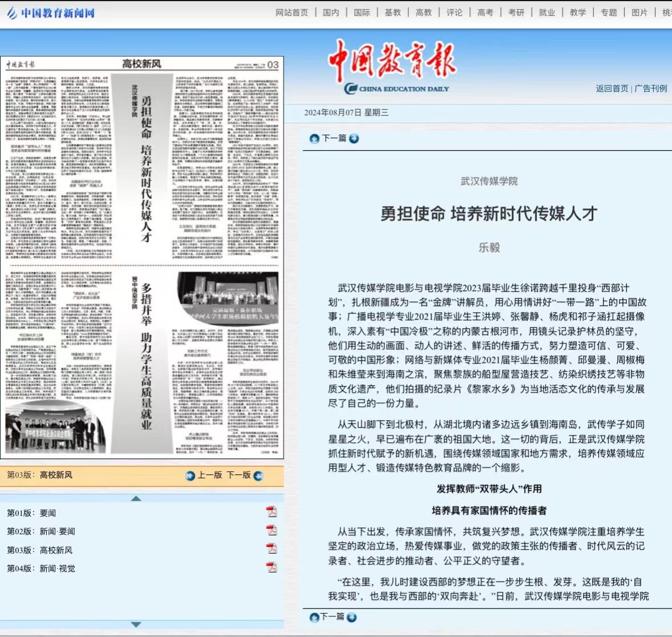This screenshot has height=637, width=672.
Task: Click the blue arrow icon right of 下一版
Action: point(258,475)
